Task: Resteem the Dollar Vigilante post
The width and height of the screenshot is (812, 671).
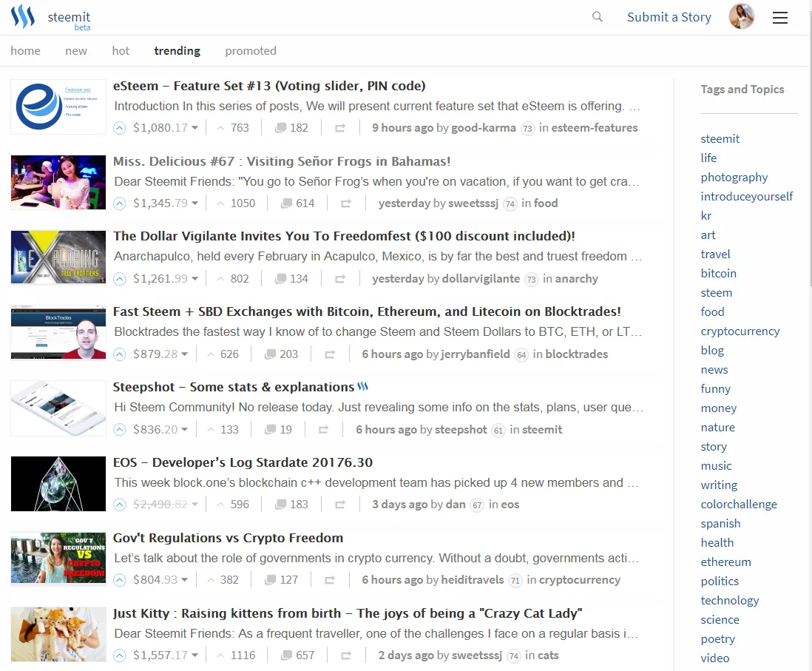Action: (340, 280)
